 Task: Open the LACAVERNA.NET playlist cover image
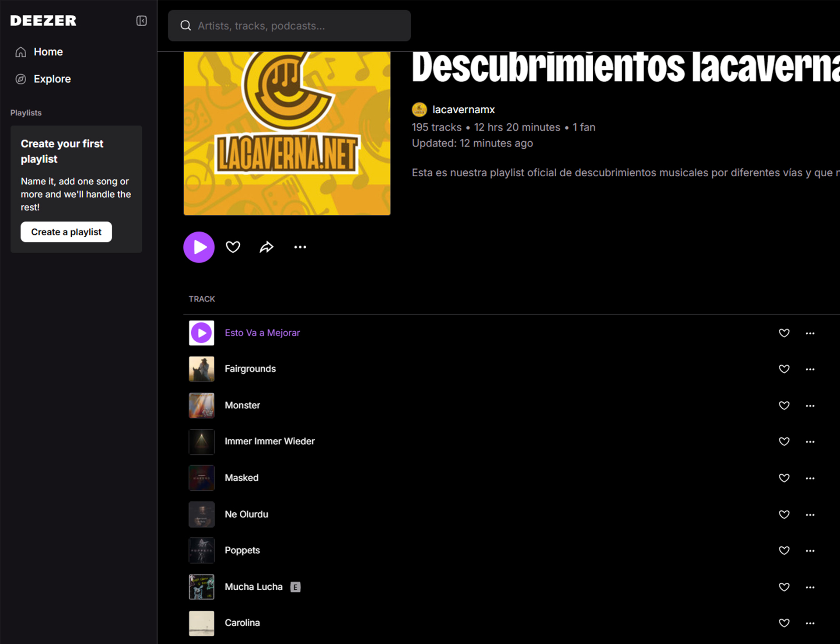click(287, 133)
